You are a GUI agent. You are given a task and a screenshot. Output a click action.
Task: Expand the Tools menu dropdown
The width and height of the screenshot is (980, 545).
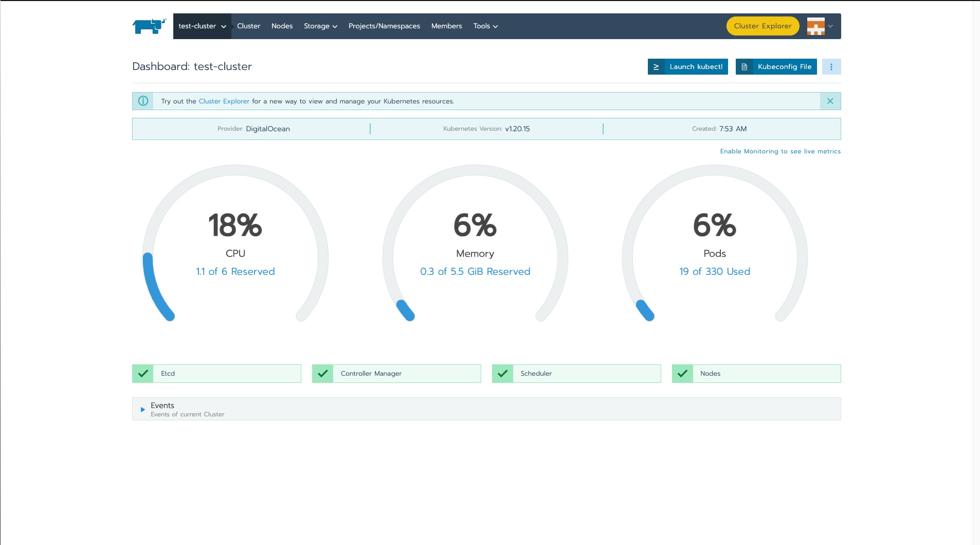(x=485, y=26)
